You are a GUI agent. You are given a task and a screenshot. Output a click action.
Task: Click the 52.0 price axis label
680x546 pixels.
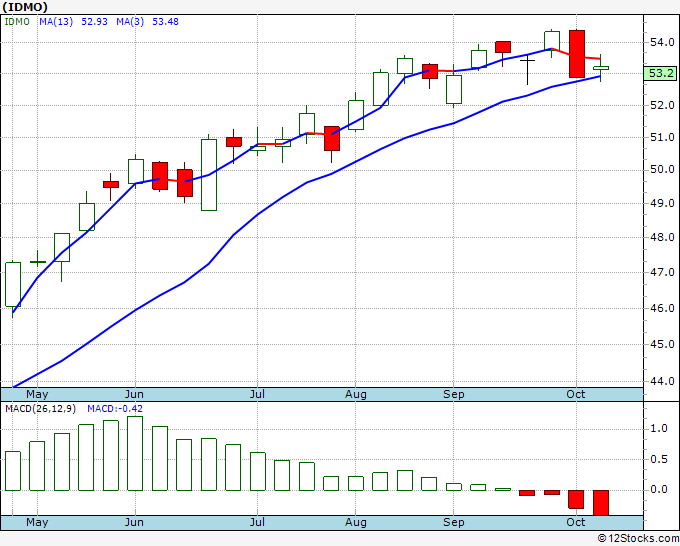pyautogui.click(x=662, y=105)
